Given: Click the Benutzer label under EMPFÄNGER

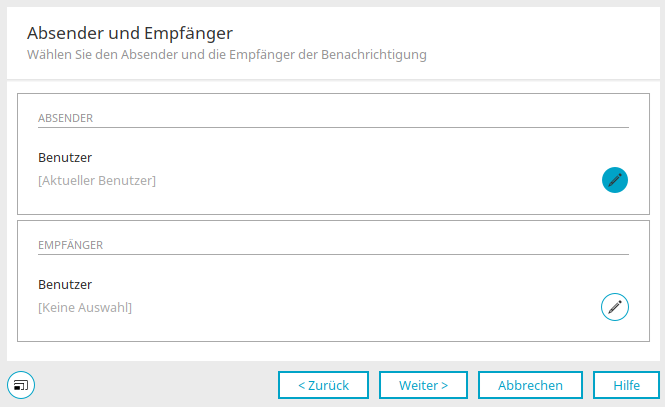Looking at the screenshot, I should tap(65, 284).
